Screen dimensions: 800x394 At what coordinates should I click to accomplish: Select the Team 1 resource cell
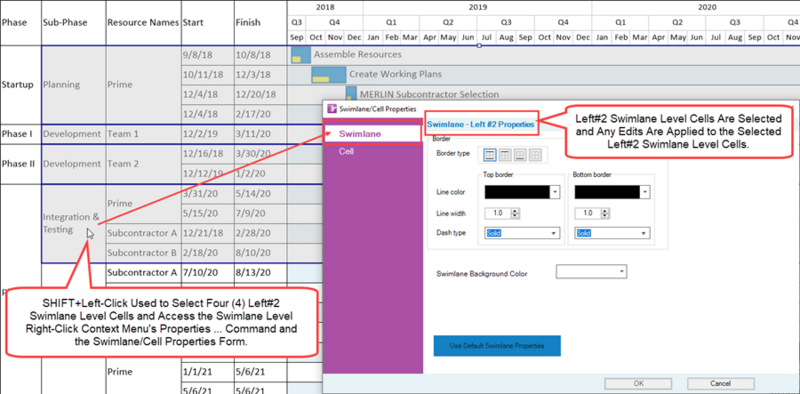click(x=143, y=134)
